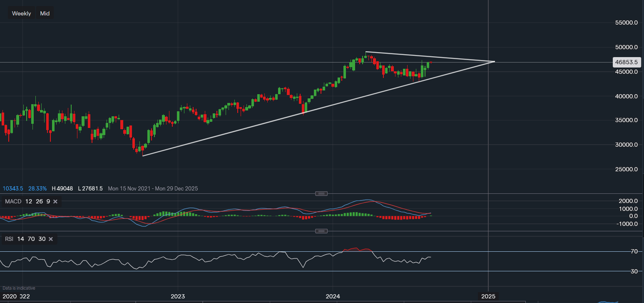The width and height of the screenshot is (644, 303).
Task: Click the current price tag 46853.5
Action: 626,62
